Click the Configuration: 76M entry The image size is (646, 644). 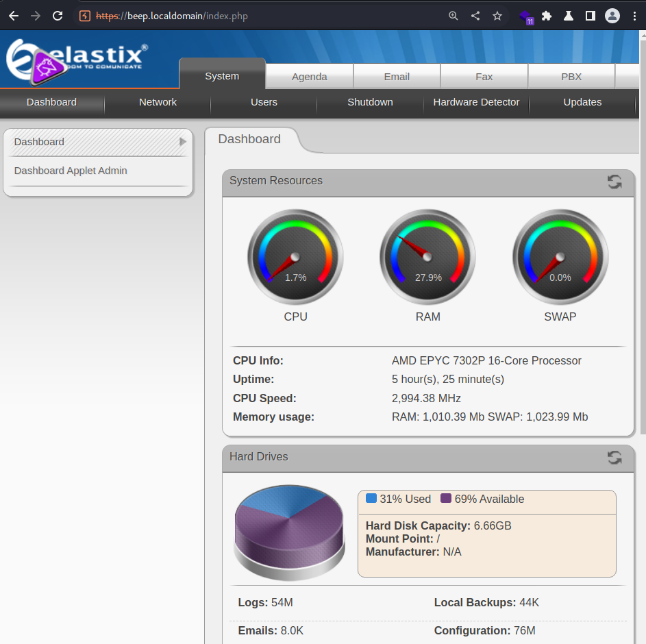coord(485,630)
